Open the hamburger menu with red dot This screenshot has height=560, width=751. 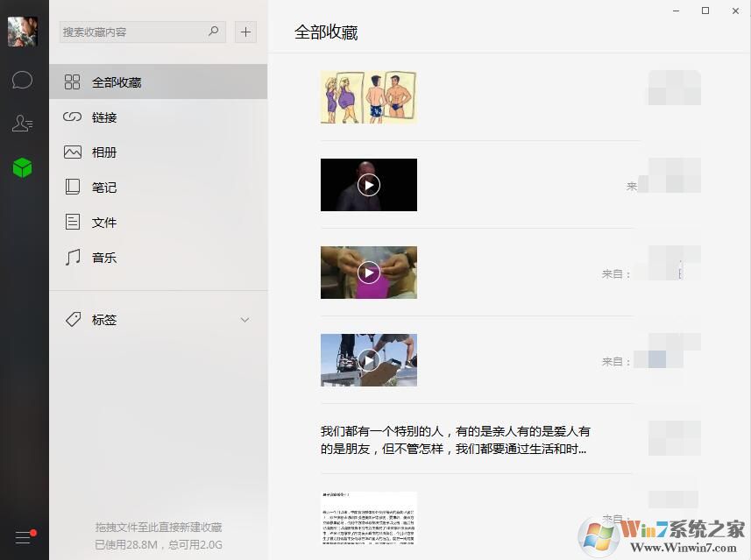(24, 537)
